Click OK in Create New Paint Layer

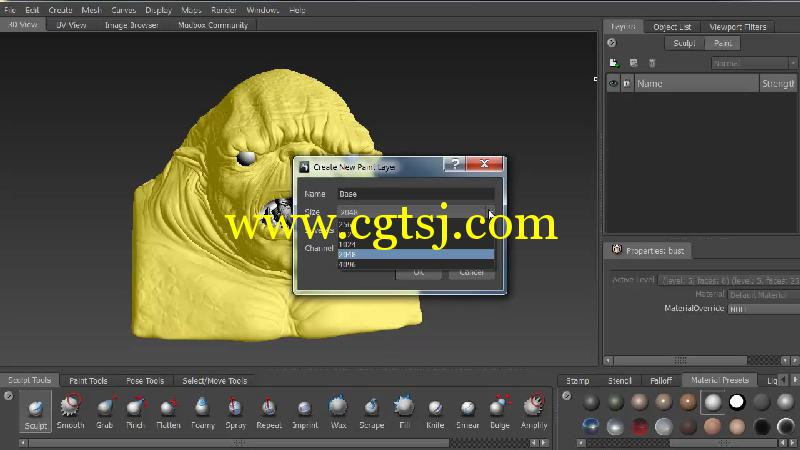(x=418, y=272)
